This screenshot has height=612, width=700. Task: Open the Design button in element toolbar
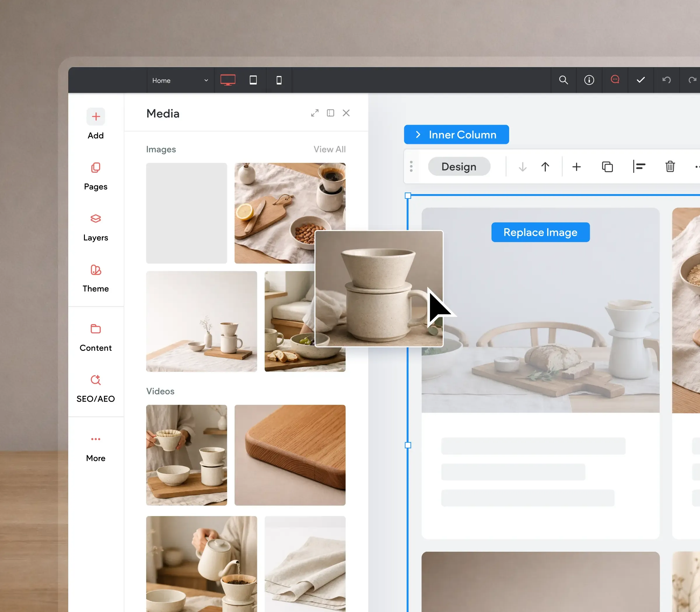pos(459,167)
